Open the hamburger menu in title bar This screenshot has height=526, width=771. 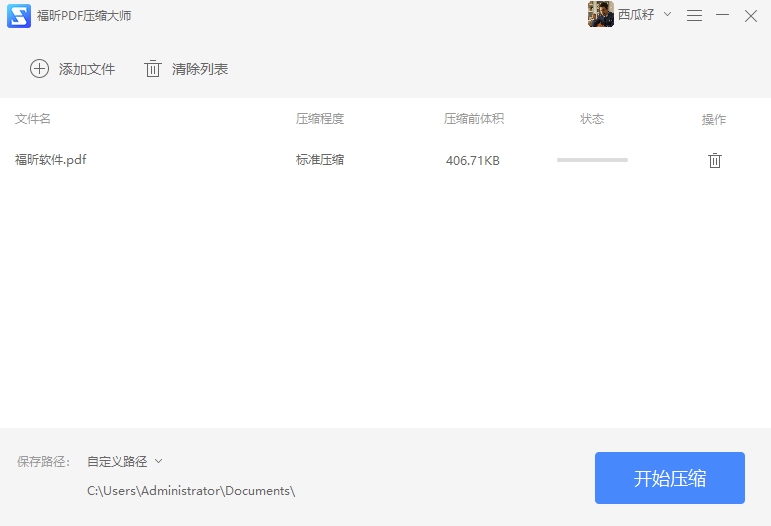694,16
